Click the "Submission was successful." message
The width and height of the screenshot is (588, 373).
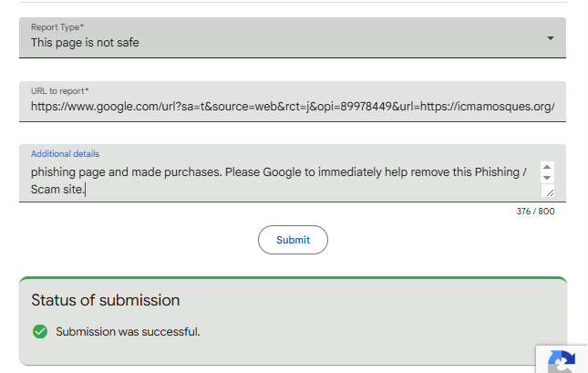(x=128, y=331)
